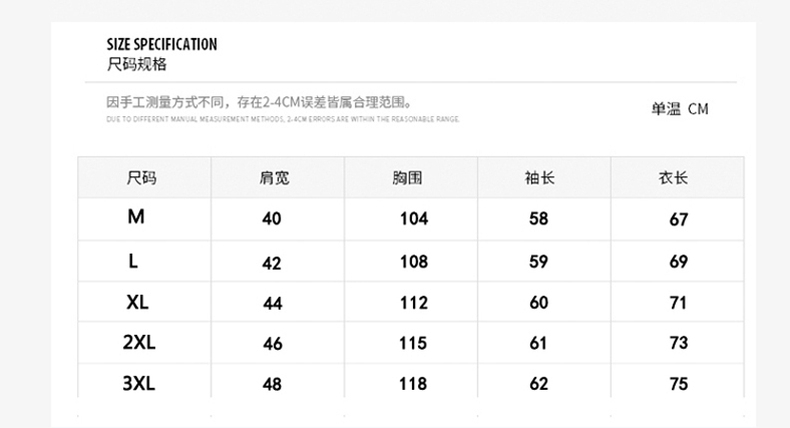Click the garment length value 67

coord(679,220)
